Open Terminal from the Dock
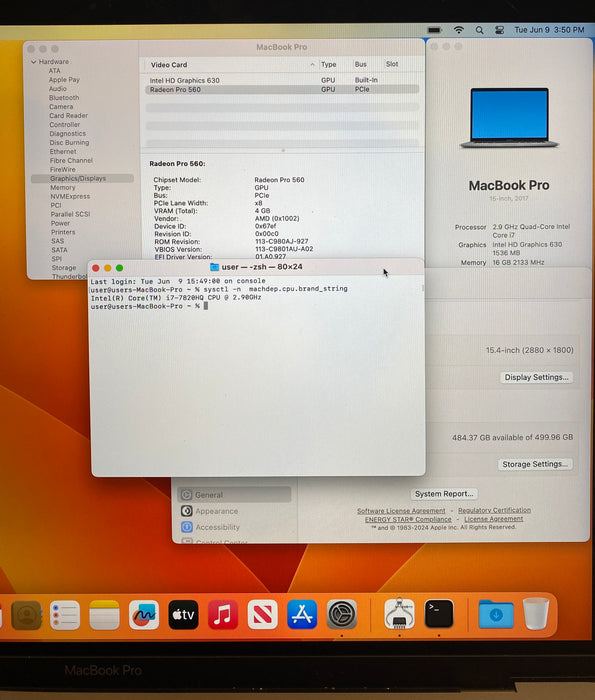The image size is (595, 700). [439, 614]
